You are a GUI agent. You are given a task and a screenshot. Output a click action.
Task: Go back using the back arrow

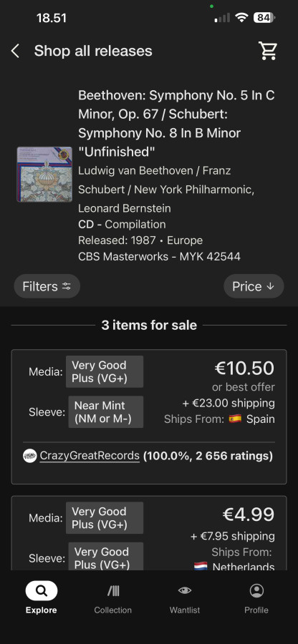15,51
